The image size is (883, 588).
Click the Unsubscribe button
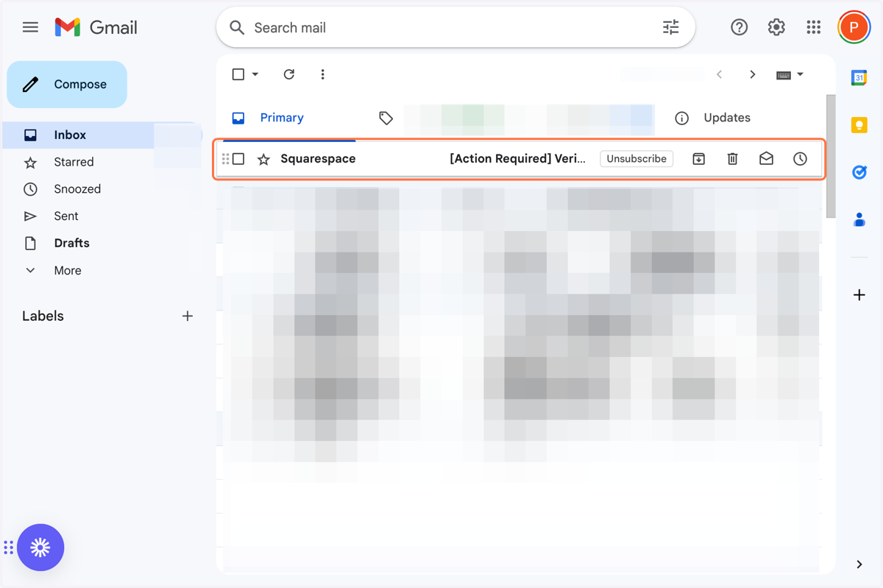[x=636, y=159]
